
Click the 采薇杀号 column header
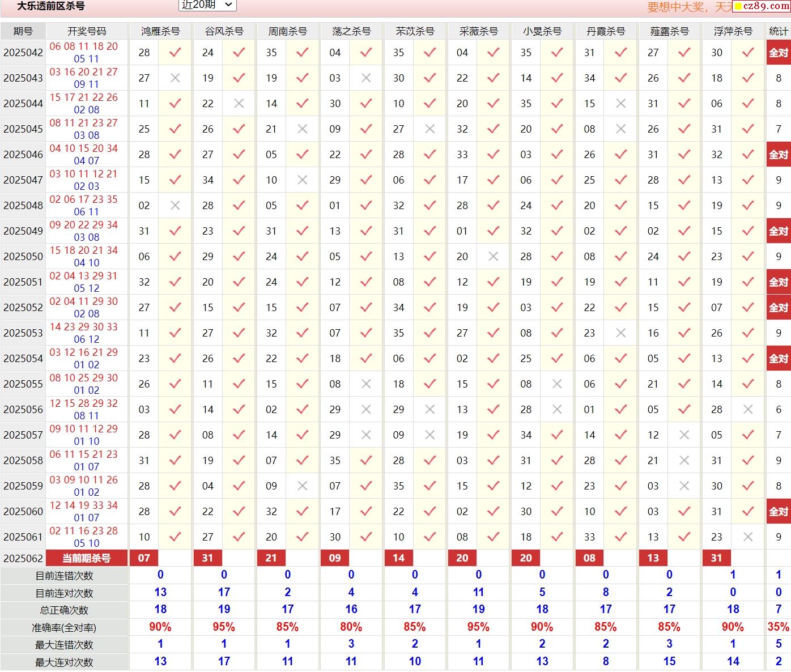pos(478,31)
